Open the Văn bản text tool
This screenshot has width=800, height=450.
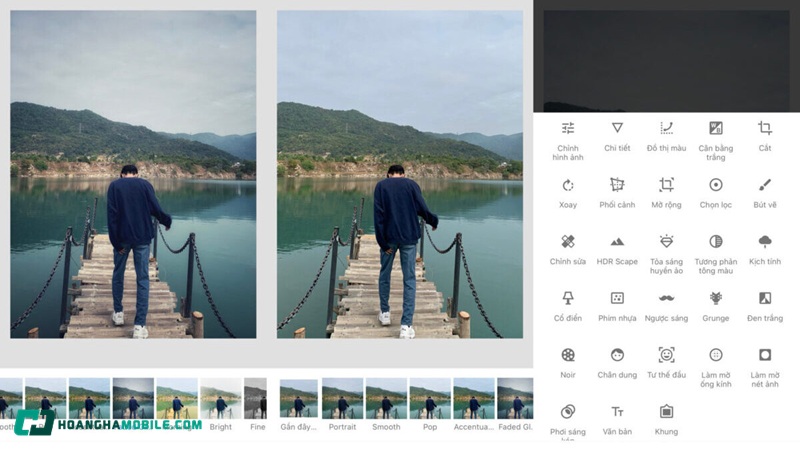pyautogui.click(x=617, y=419)
